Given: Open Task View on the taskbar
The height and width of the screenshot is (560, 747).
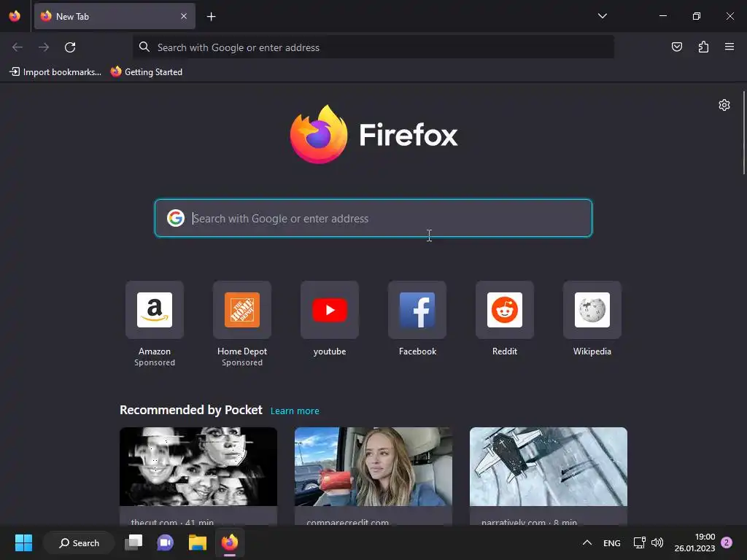Looking at the screenshot, I should [133, 542].
